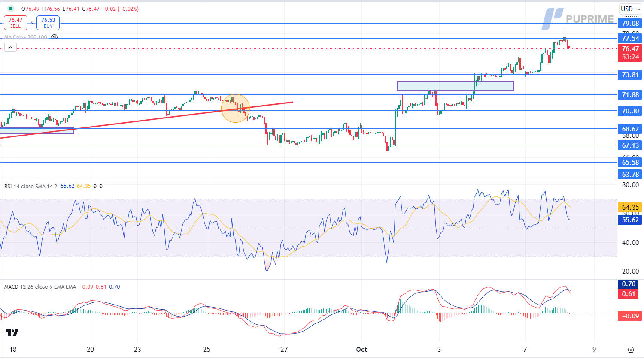Select the orange circle drawing on chart

[x=235, y=109]
